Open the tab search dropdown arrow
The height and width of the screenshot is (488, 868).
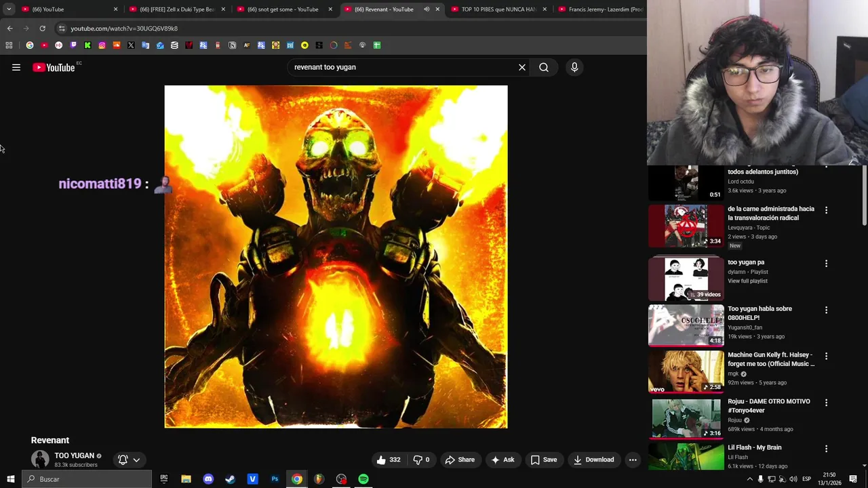pyautogui.click(x=9, y=9)
